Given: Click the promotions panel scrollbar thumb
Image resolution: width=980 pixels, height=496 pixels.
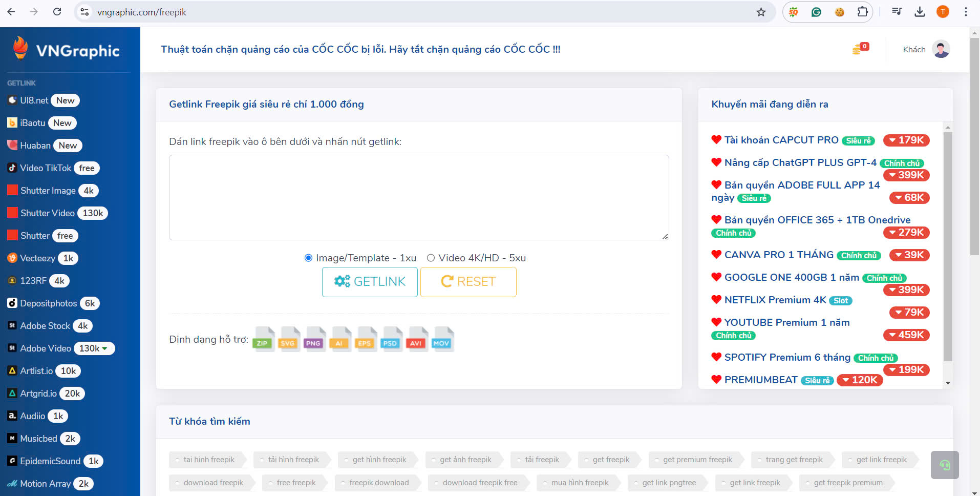Looking at the screenshot, I should pyautogui.click(x=948, y=246).
